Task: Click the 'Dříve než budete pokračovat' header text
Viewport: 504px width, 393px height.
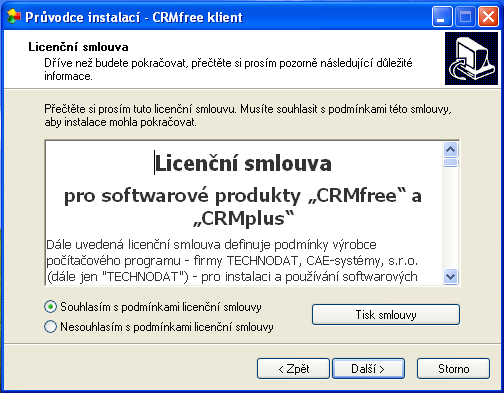Action: pos(228,69)
